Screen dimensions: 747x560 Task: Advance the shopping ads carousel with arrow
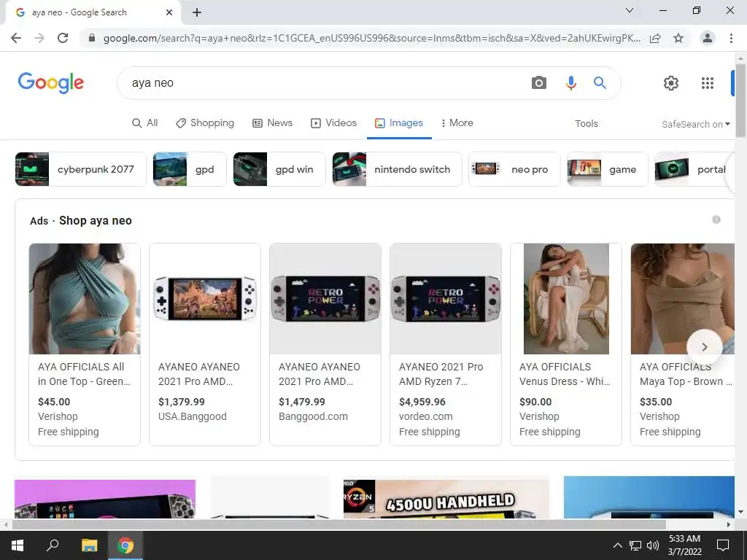[705, 347]
